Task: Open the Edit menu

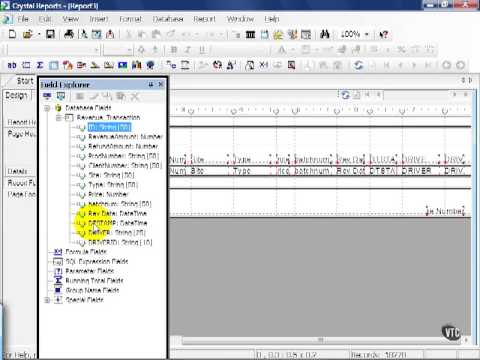Action: pos(45,19)
